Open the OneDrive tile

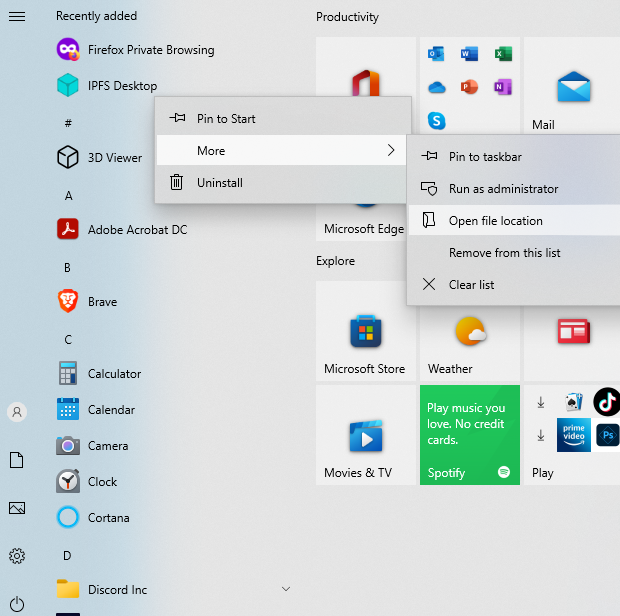tap(437, 87)
